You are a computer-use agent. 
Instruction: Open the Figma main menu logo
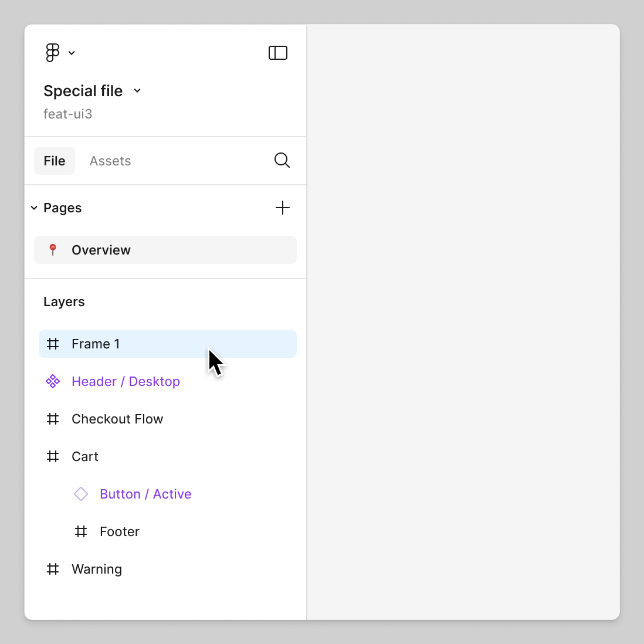[x=53, y=53]
